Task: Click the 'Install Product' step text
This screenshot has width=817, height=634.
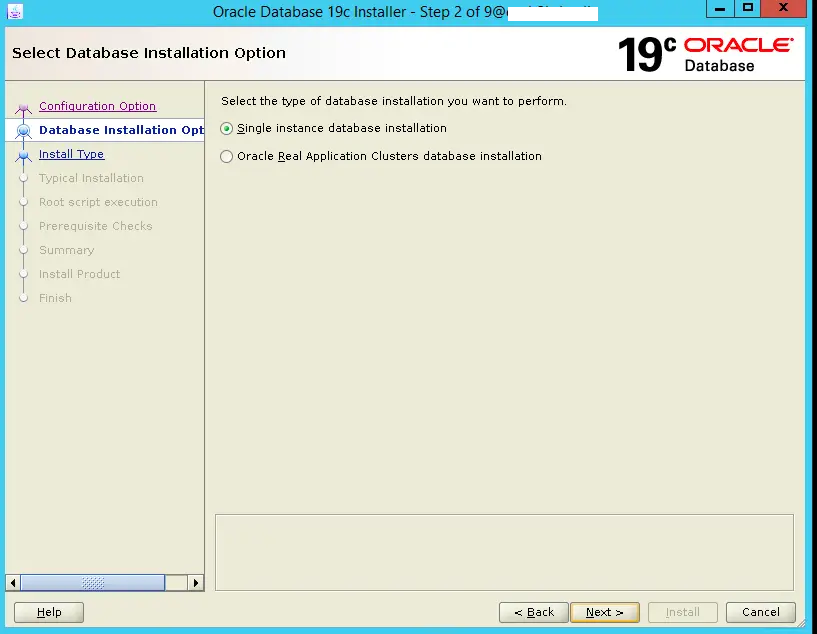Action: pos(79,274)
